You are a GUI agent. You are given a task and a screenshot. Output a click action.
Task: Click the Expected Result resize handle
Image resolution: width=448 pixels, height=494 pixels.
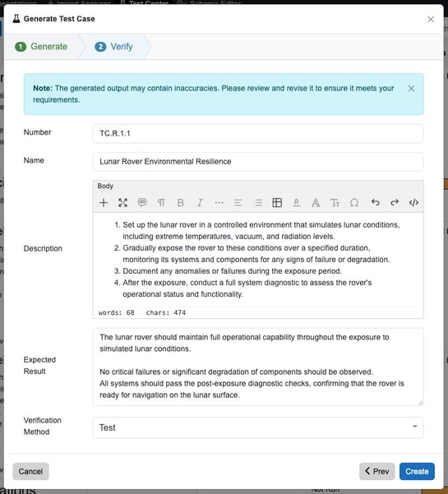click(x=421, y=403)
